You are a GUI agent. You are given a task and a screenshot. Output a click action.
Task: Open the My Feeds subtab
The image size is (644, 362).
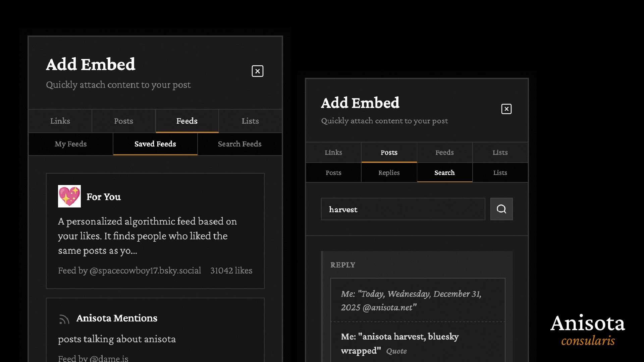[71, 144]
